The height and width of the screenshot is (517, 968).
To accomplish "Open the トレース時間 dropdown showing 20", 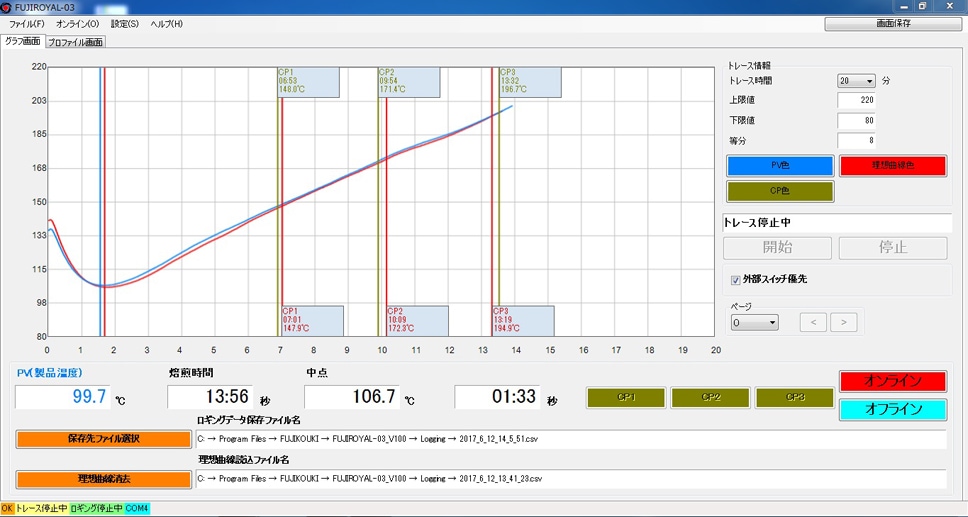I will coord(856,81).
